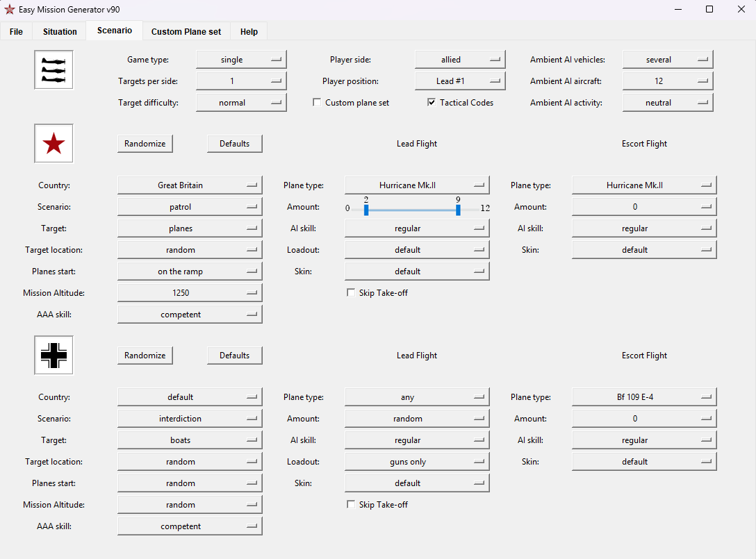Open axis Lead Flight Skin dropdown

coord(417,483)
